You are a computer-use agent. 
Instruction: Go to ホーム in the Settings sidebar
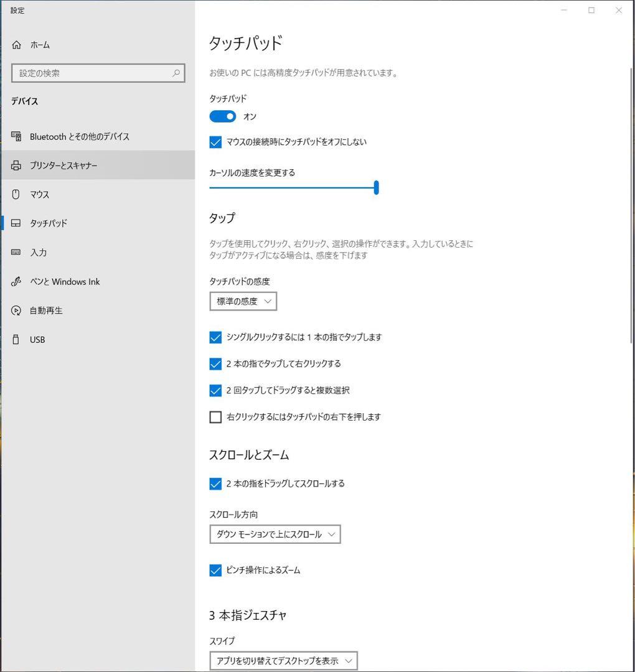pos(37,44)
